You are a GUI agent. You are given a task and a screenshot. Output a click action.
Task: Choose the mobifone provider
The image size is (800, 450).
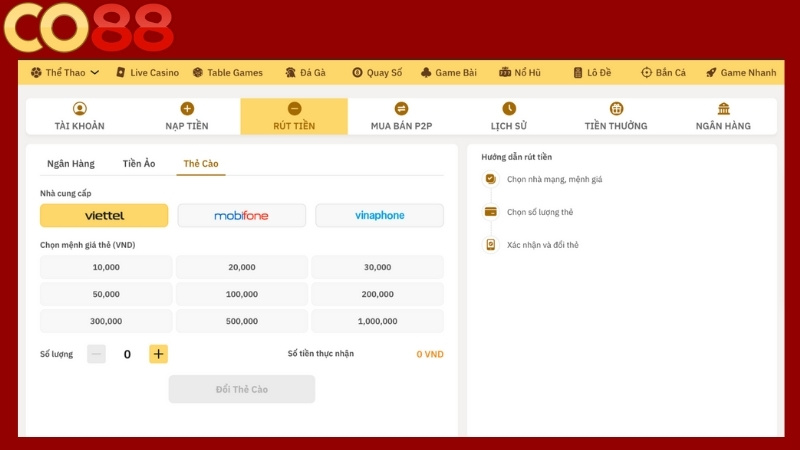pos(242,215)
